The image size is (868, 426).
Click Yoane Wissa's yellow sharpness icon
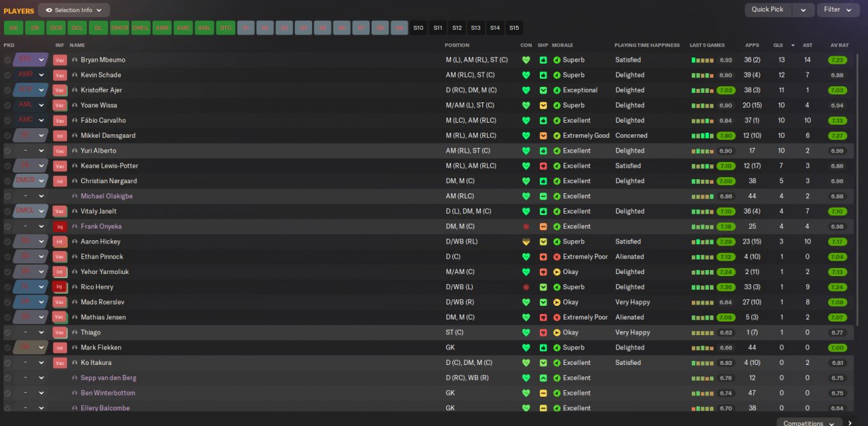[x=543, y=105]
